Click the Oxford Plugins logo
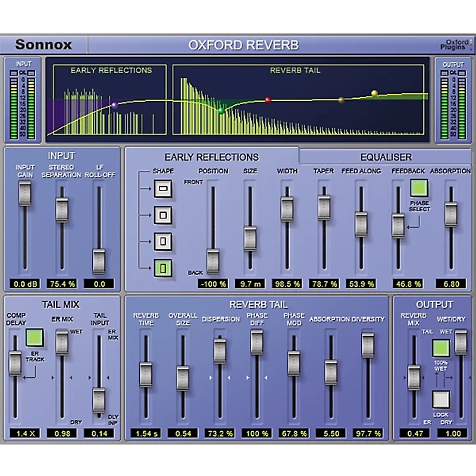This screenshot has width=476, height=476. click(456, 43)
